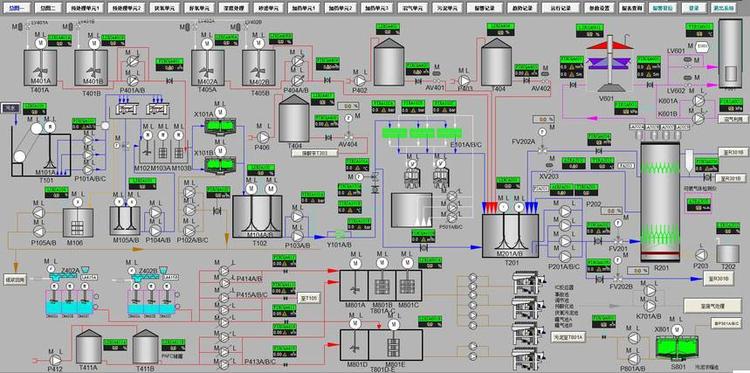
Task: Switch to the 总图二 overview tab
Action: 50,8
